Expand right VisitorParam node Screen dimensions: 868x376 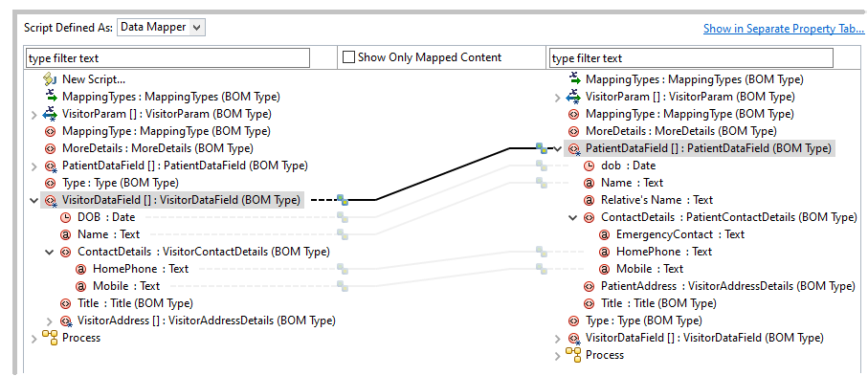pyautogui.click(x=558, y=98)
